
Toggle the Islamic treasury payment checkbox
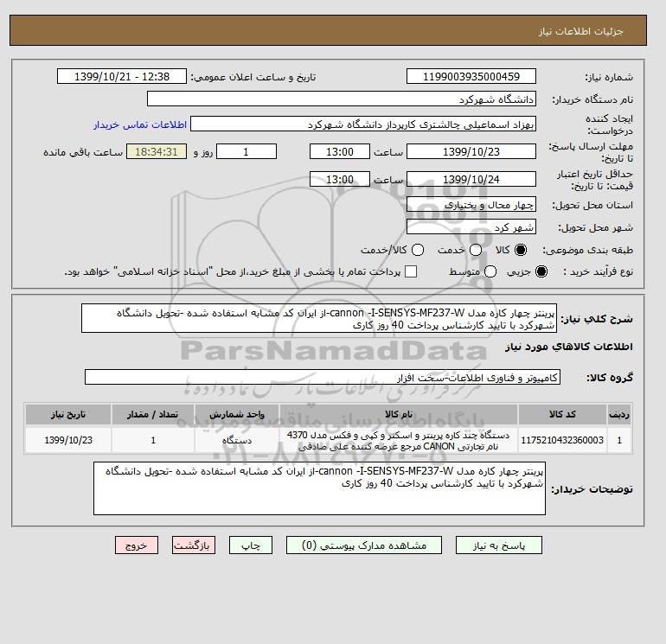coord(411,271)
